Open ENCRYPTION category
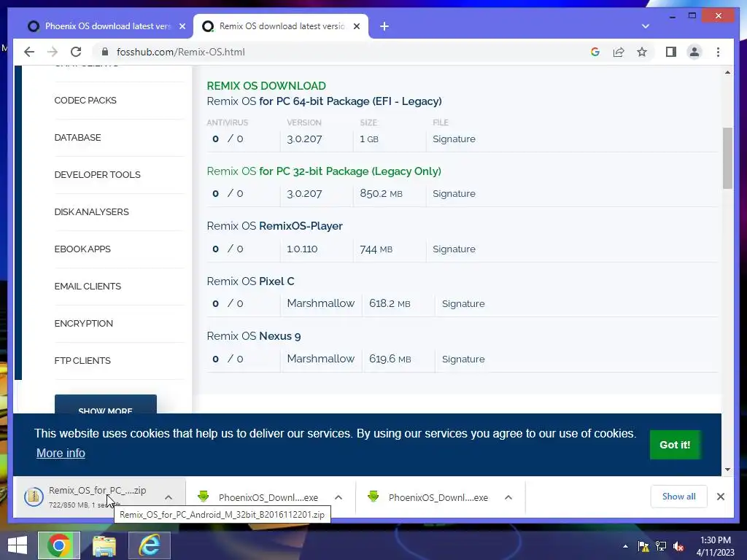 point(83,323)
